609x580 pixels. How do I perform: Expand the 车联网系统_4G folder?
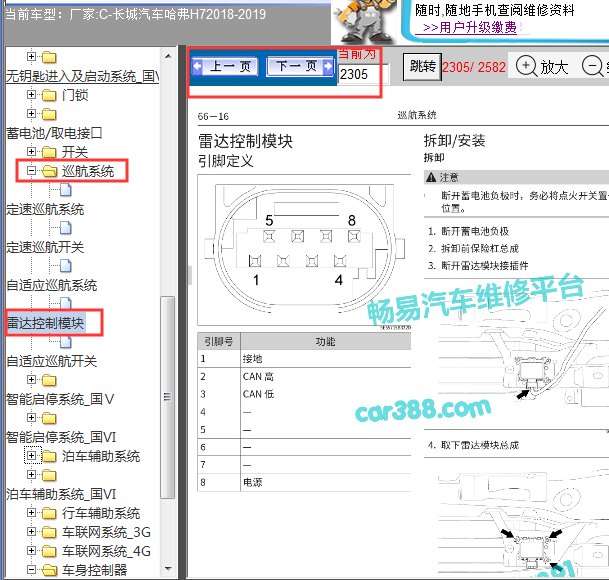pos(31,551)
